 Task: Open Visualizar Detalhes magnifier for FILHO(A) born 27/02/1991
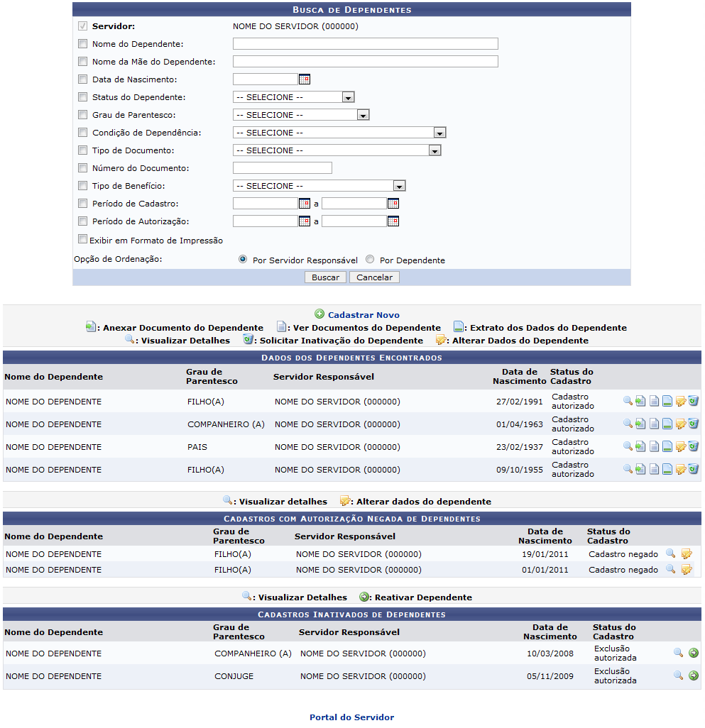[628, 400]
